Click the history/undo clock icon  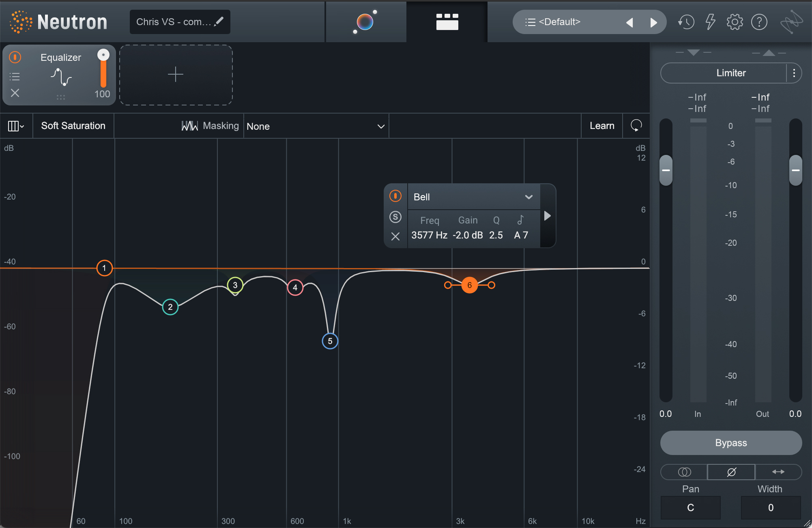click(686, 21)
